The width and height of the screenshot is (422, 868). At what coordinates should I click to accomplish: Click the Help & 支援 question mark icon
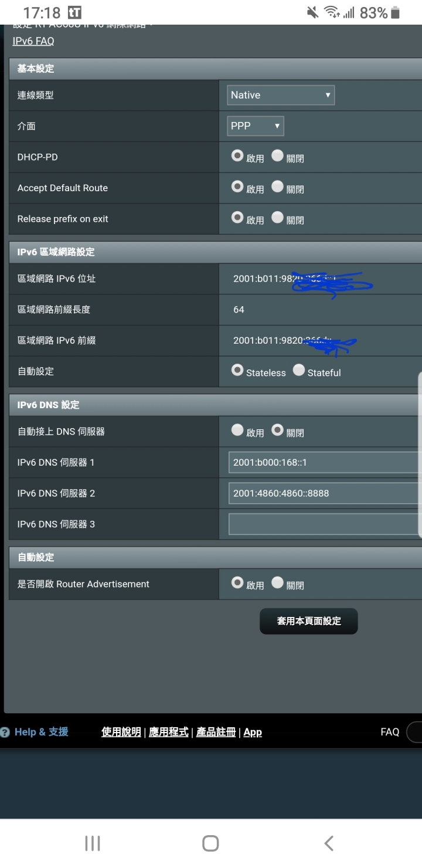(x=5, y=732)
